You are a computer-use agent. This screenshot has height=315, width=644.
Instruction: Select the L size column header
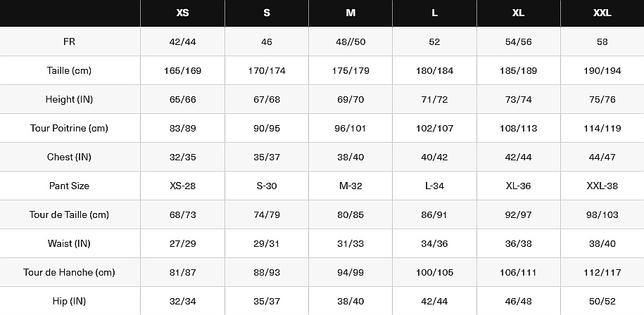click(434, 13)
